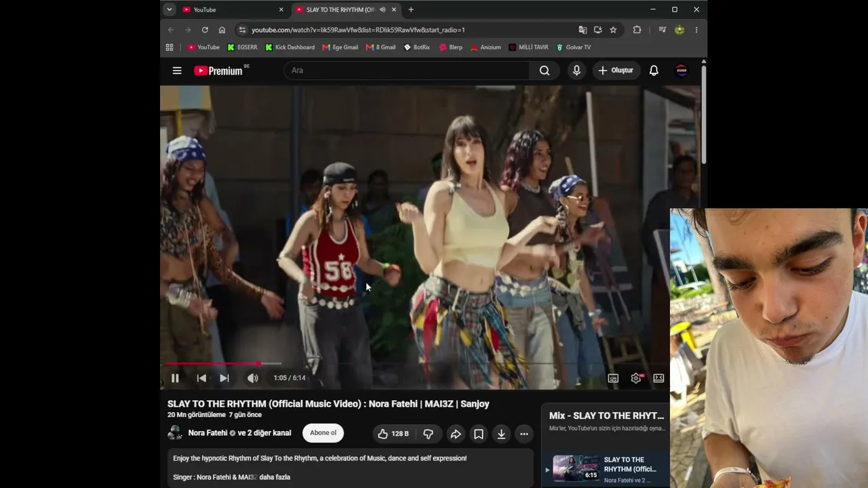Open video player settings gear

coord(636,378)
